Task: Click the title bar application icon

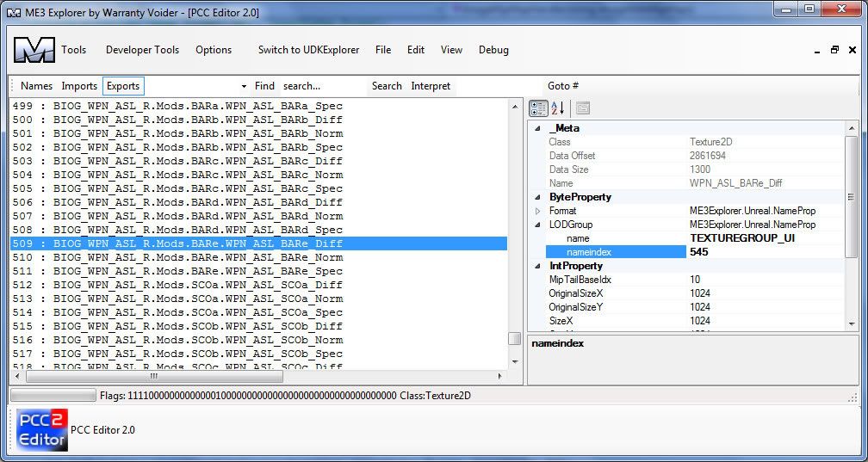Action: pos(13,12)
